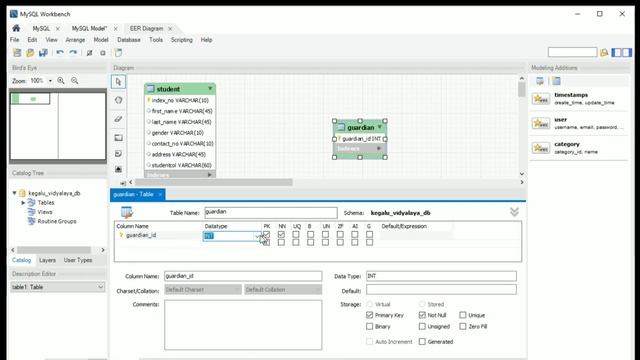Open the File menu
This screenshot has width=640, height=360.
click(x=14, y=40)
